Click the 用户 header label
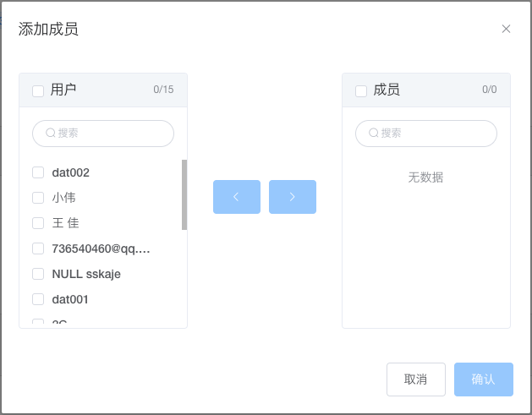Viewport: 532px width, 415px height. [63, 90]
